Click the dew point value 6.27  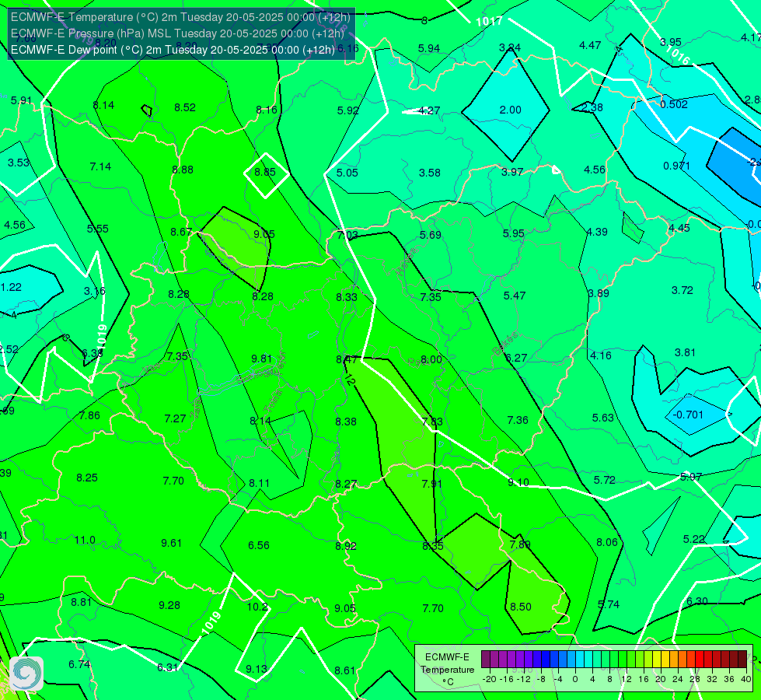pos(516,358)
